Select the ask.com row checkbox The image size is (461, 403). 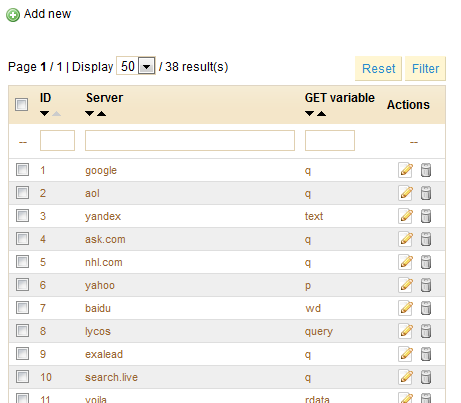(22, 238)
